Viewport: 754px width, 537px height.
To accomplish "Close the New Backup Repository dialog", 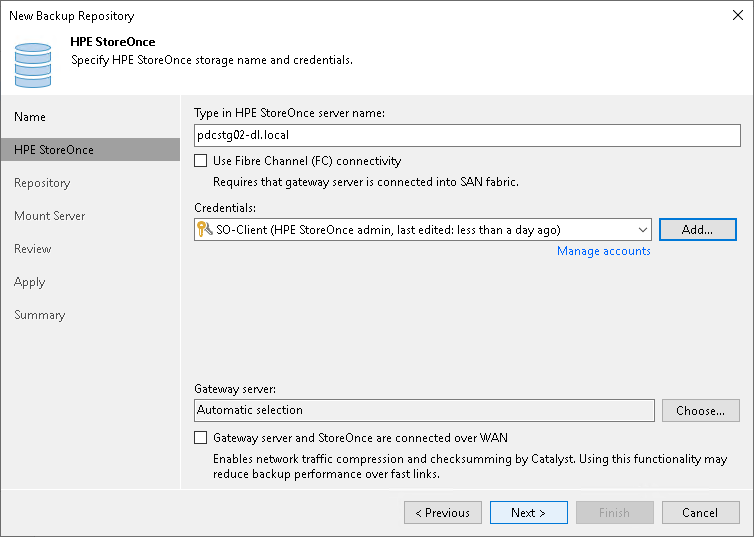I will point(738,15).
